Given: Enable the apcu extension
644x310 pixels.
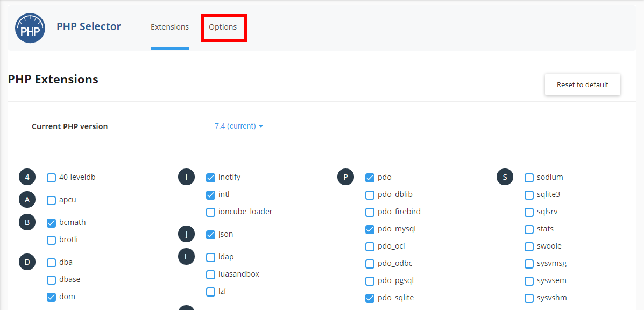Looking at the screenshot, I should point(51,200).
